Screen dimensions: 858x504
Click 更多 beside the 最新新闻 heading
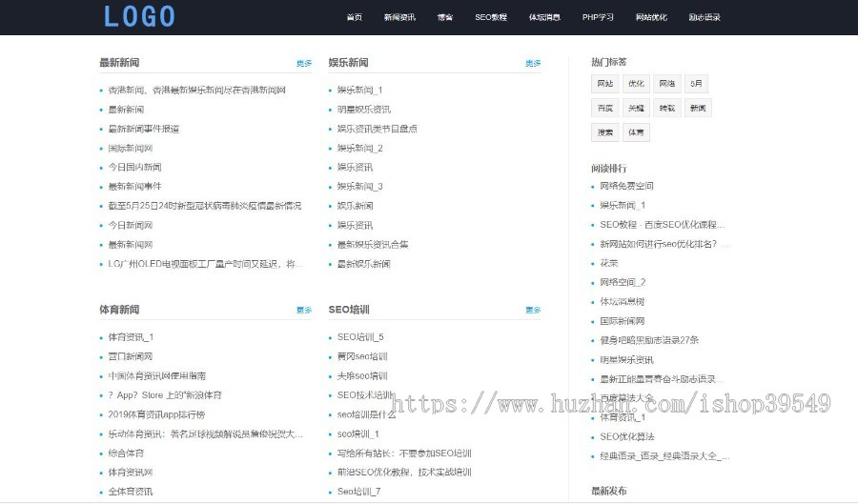(x=304, y=64)
